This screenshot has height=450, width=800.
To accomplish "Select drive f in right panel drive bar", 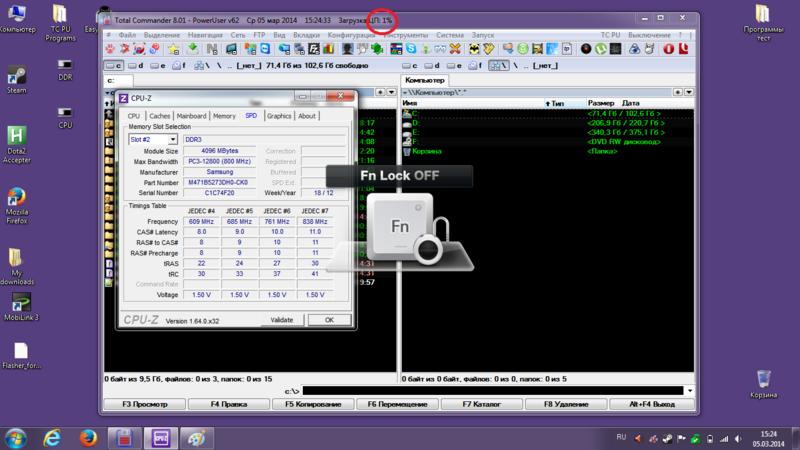I will [x=476, y=66].
